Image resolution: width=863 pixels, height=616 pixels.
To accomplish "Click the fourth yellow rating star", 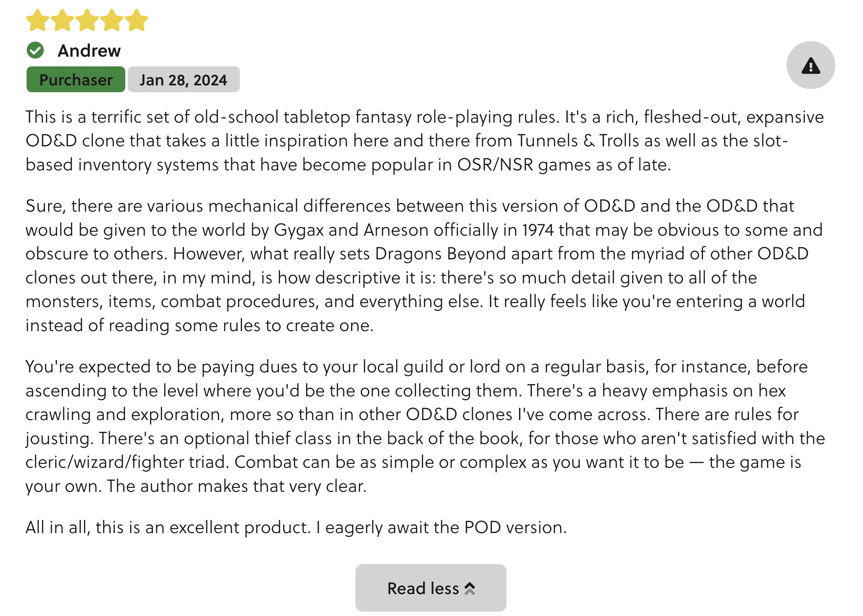I will (112, 20).
